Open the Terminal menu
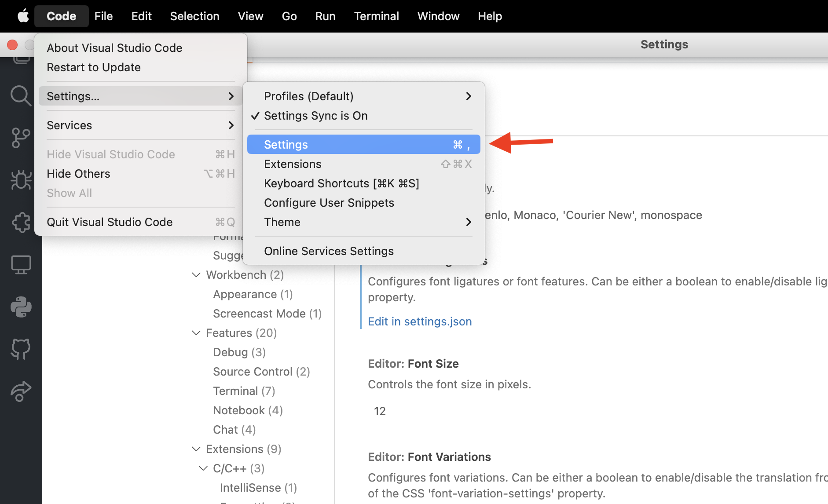Screen dimensions: 828x504 click(376, 16)
